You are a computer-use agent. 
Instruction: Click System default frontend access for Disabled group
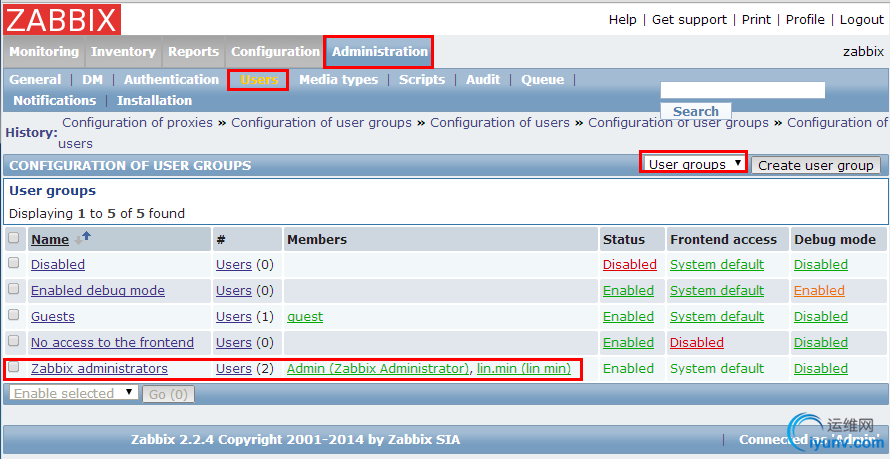(x=717, y=264)
